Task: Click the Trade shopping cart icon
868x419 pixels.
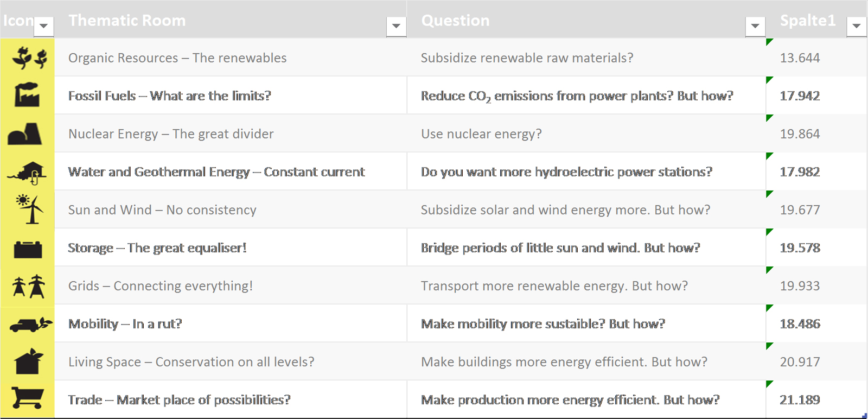Action: click(27, 398)
